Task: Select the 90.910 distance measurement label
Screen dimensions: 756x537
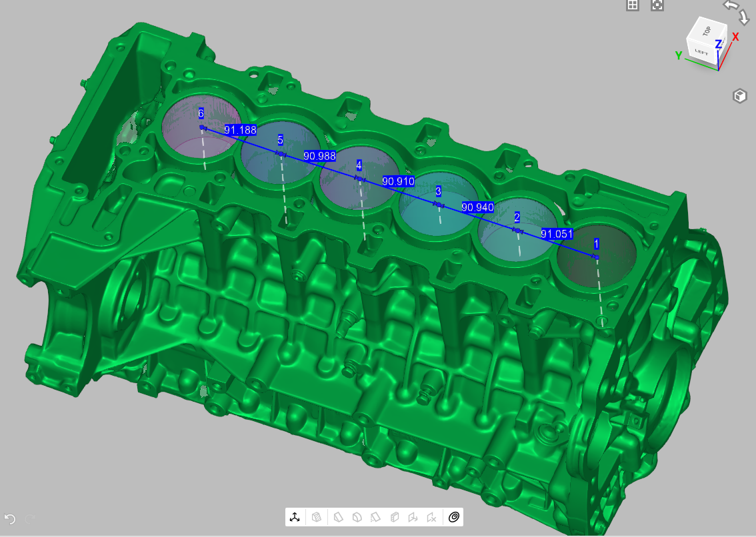Action: (398, 181)
